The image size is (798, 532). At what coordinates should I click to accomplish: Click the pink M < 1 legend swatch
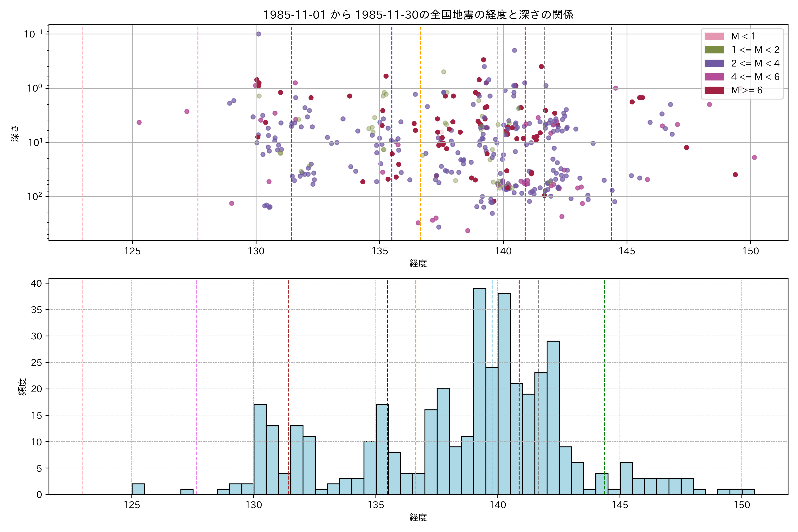(x=714, y=36)
